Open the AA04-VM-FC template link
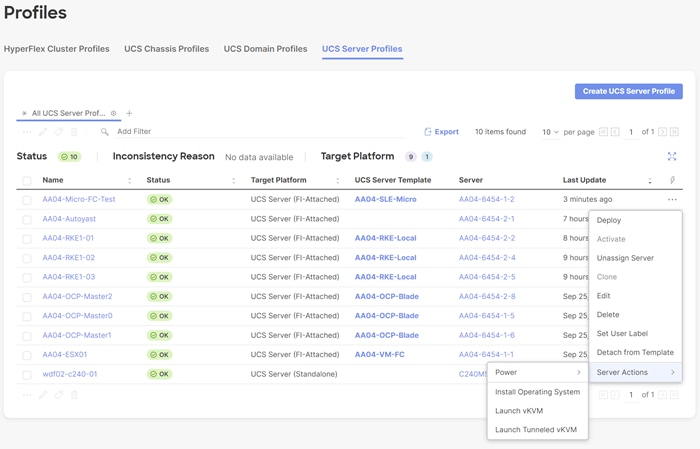The height and width of the screenshot is (449, 700). tap(379, 354)
